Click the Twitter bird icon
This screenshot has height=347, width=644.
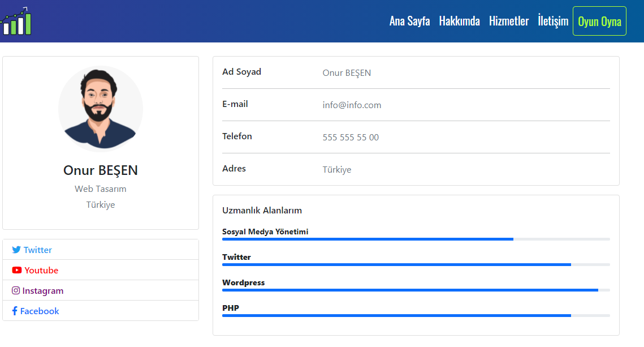pos(16,250)
